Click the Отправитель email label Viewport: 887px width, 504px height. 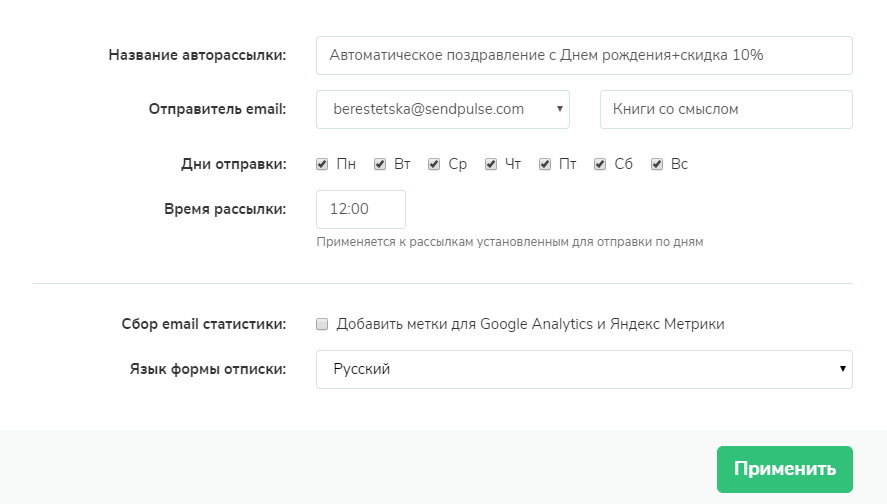tap(217, 110)
